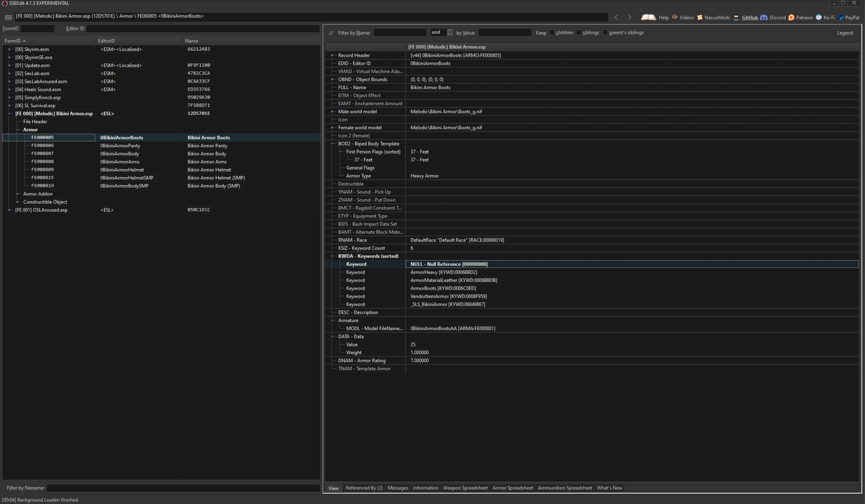Click the Bikini Armor.esp column header in view
Screen dimensions: 865x504
pos(632,47)
